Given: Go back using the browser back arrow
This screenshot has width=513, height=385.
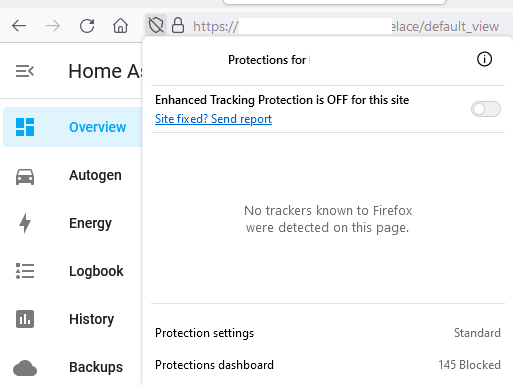Looking at the screenshot, I should click(x=19, y=26).
